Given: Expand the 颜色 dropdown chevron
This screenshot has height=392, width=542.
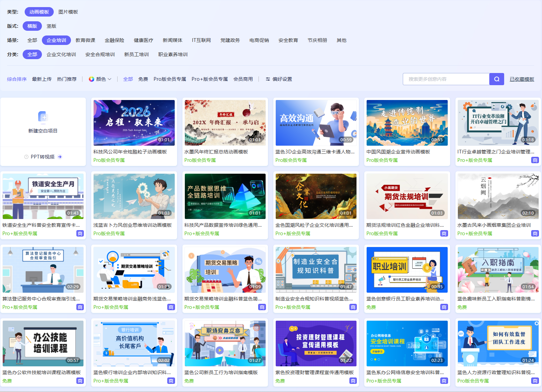Looking at the screenshot, I should coord(109,79).
